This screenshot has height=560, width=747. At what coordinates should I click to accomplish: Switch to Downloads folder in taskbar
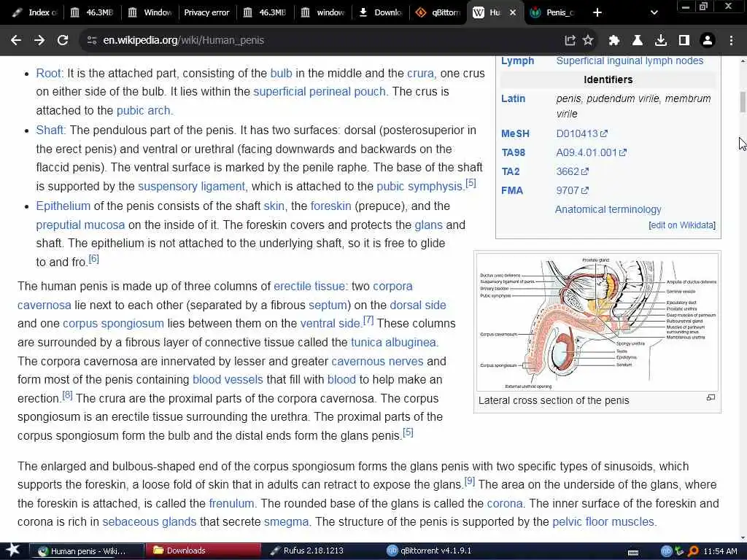pos(204,551)
